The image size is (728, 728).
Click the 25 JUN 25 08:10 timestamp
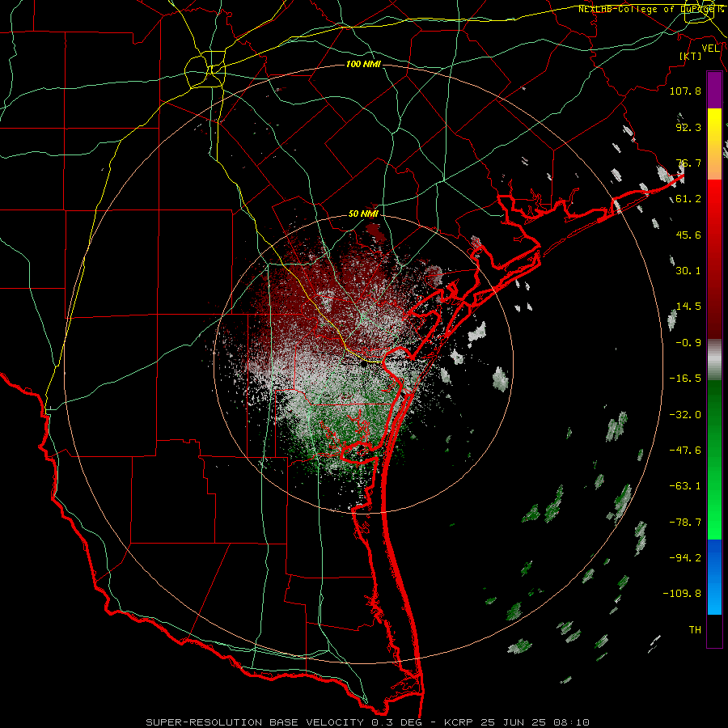click(x=533, y=722)
